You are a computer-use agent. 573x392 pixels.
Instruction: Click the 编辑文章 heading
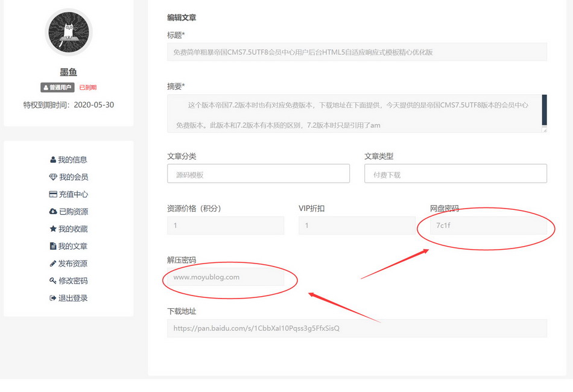point(182,17)
